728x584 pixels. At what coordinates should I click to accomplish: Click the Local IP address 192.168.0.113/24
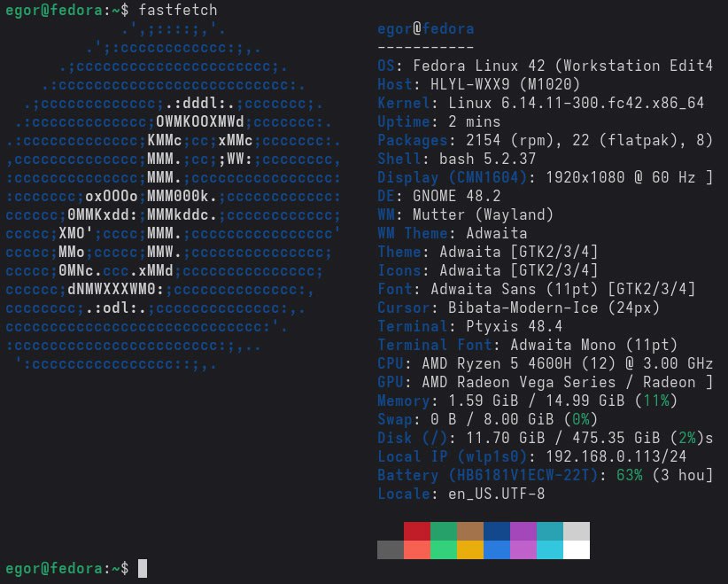[616, 456]
